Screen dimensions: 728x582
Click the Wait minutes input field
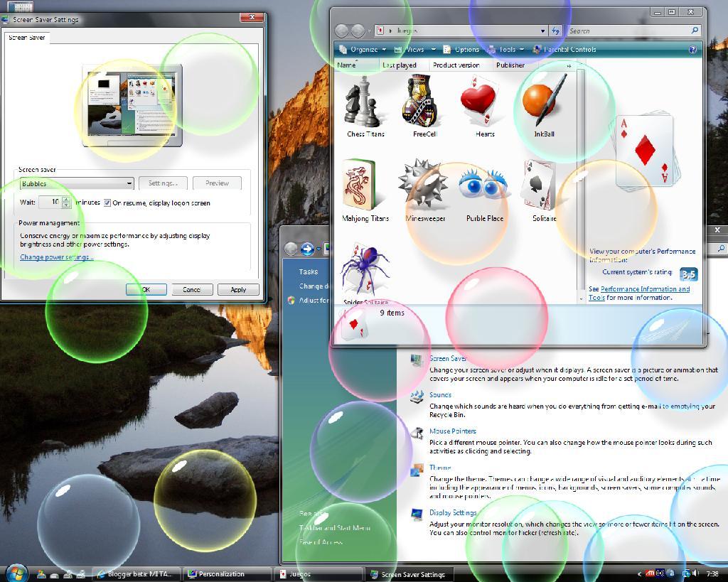tap(50, 203)
